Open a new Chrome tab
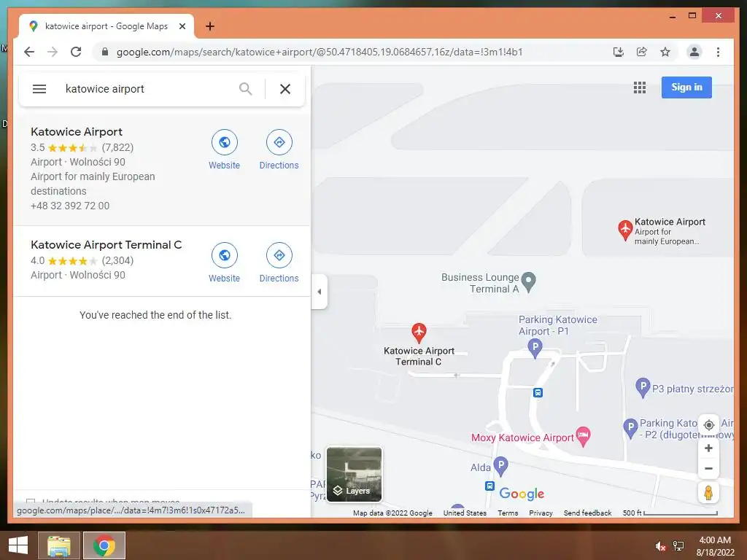Viewport: 747px width, 560px height. pyautogui.click(x=209, y=26)
